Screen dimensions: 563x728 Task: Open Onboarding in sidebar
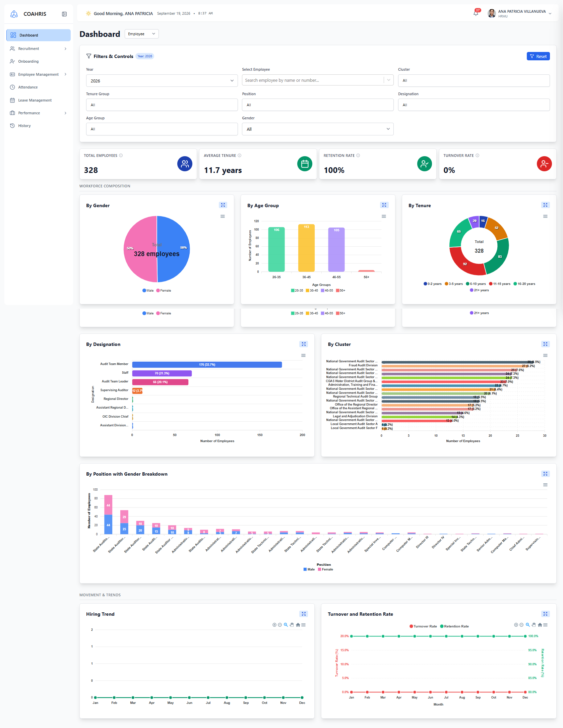(39, 61)
